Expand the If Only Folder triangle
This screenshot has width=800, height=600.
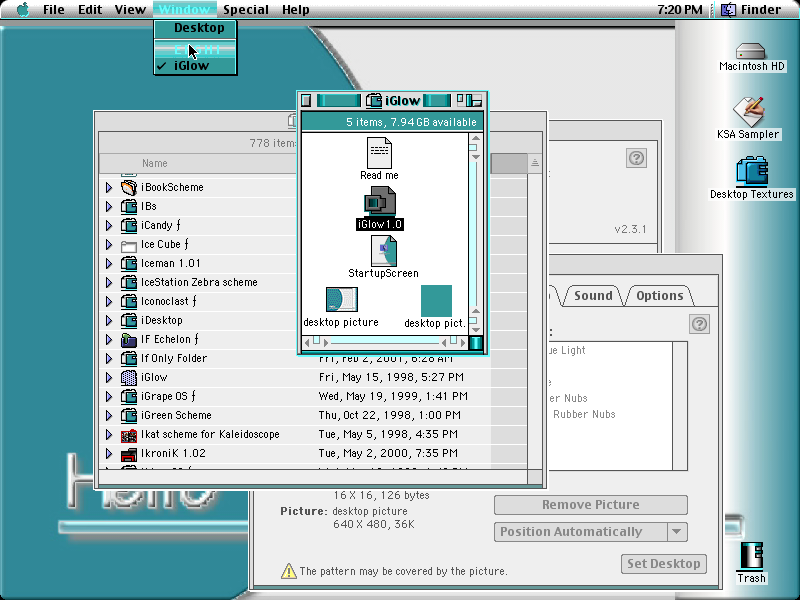coord(109,358)
